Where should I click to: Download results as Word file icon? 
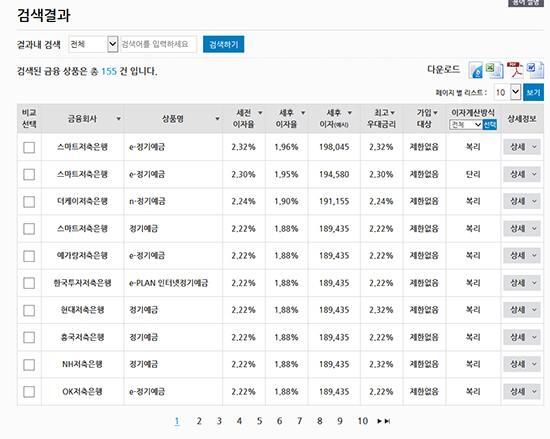[x=535, y=70]
